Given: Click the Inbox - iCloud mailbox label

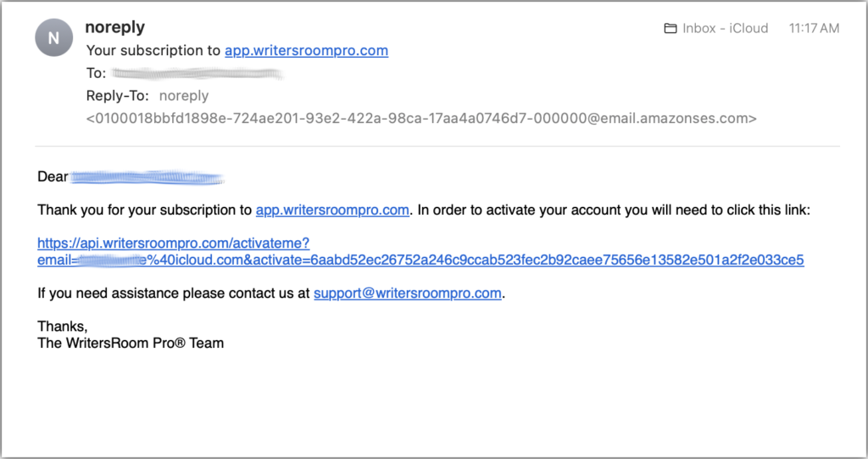Looking at the screenshot, I should point(726,28).
